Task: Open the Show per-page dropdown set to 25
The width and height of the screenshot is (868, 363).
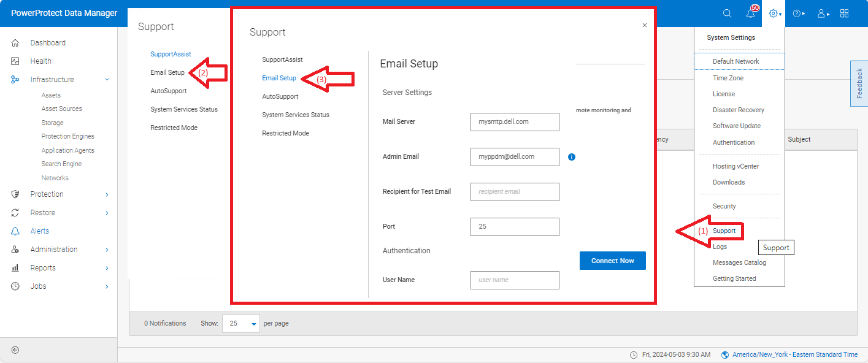Action: point(240,323)
